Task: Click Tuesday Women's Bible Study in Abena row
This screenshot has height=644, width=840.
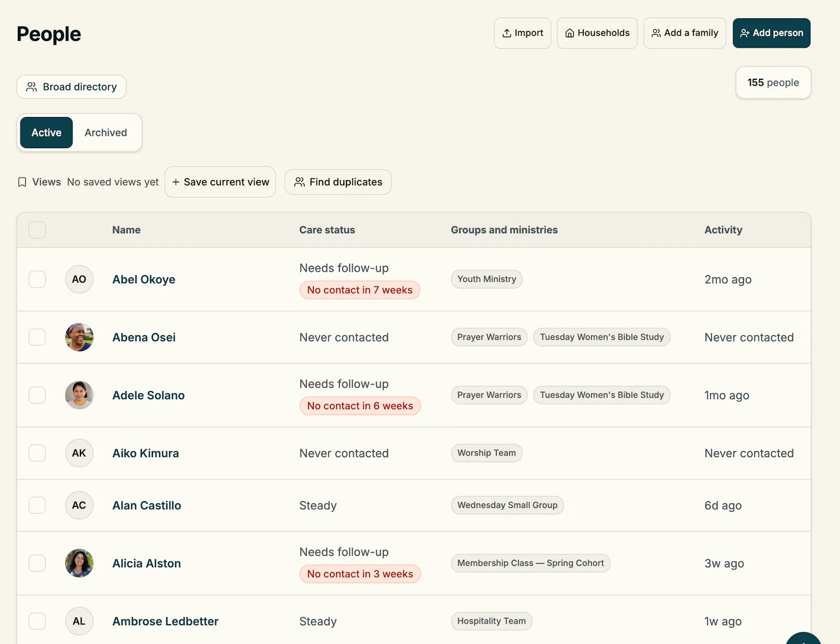Action: click(602, 337)
